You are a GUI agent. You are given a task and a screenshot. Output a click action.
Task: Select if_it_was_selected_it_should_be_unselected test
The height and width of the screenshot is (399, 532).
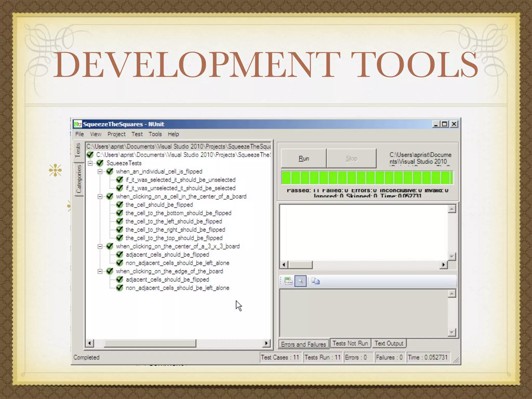coord(181,180)
